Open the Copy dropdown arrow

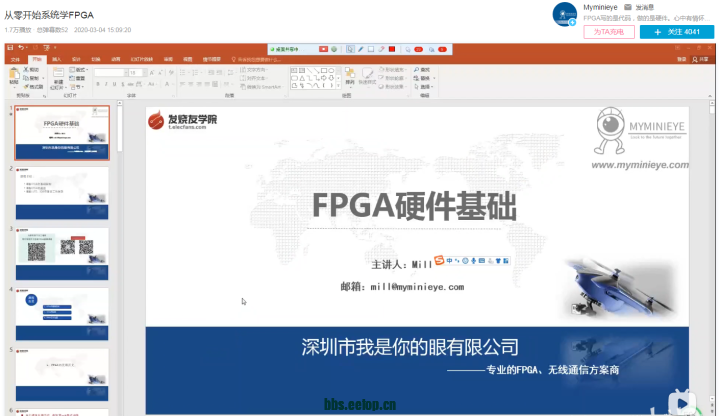(x=44, y=78)
